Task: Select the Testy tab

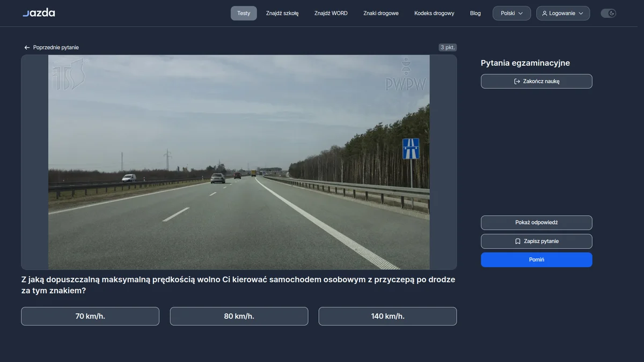Action: click(244, 13)
